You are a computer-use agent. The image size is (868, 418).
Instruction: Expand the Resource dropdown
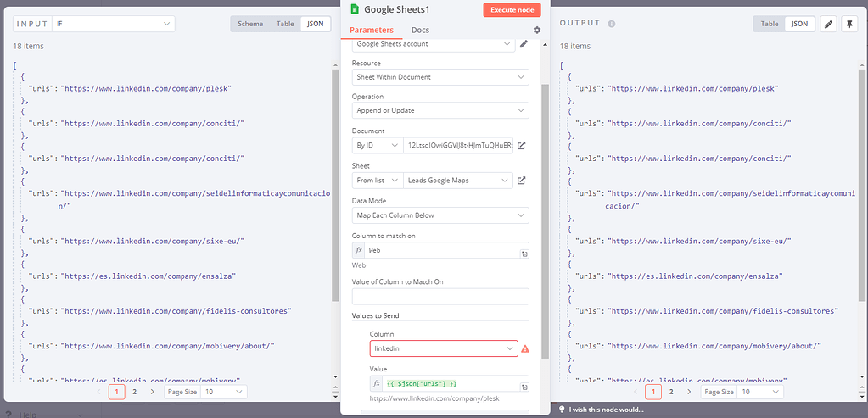click(x=440, y=77)
